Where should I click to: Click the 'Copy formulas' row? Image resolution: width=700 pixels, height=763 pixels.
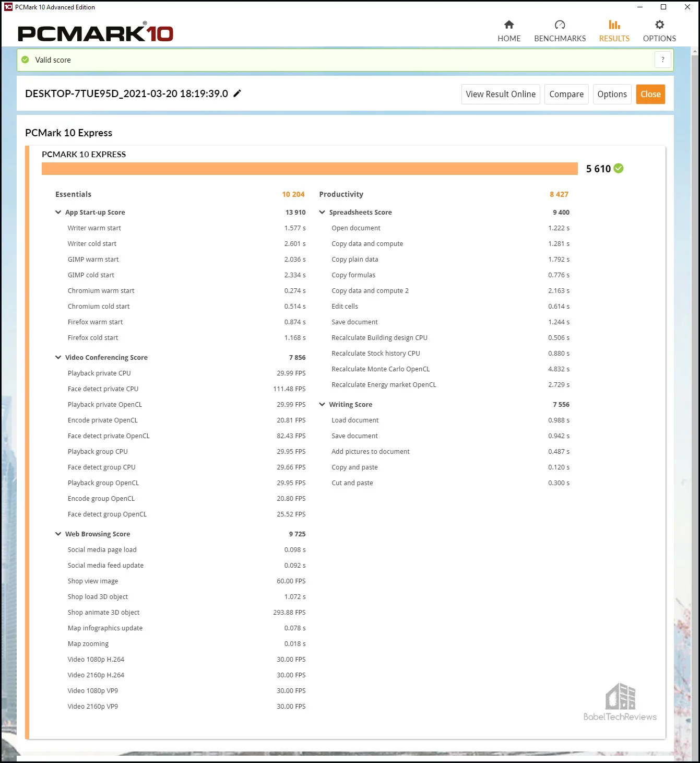point(450,275)
